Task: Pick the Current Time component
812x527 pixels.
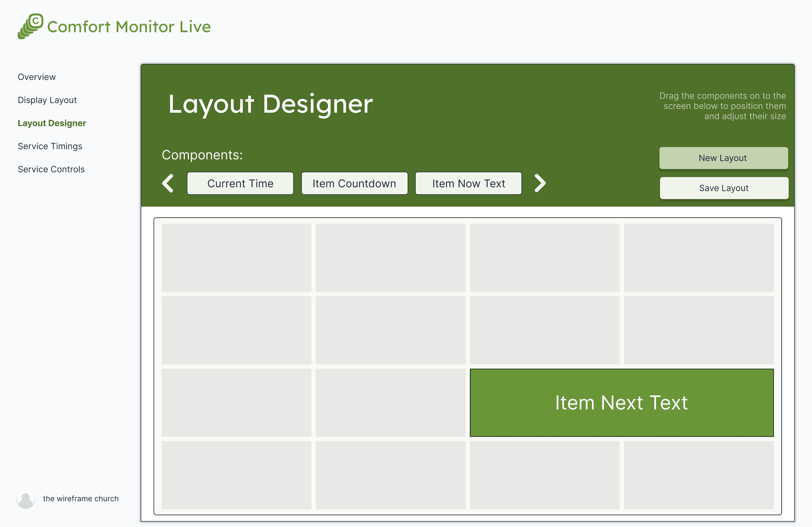Action: pyautogui.click(x=240, y=183)
